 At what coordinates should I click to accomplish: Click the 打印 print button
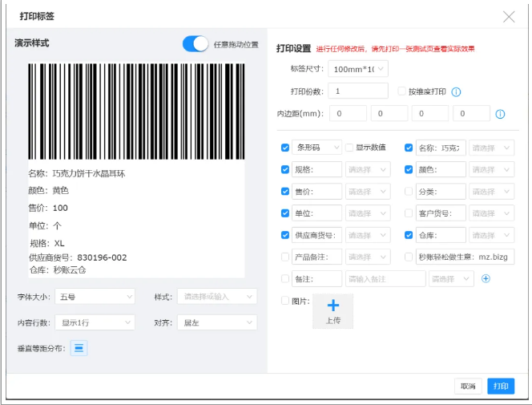tap(501, 386)
